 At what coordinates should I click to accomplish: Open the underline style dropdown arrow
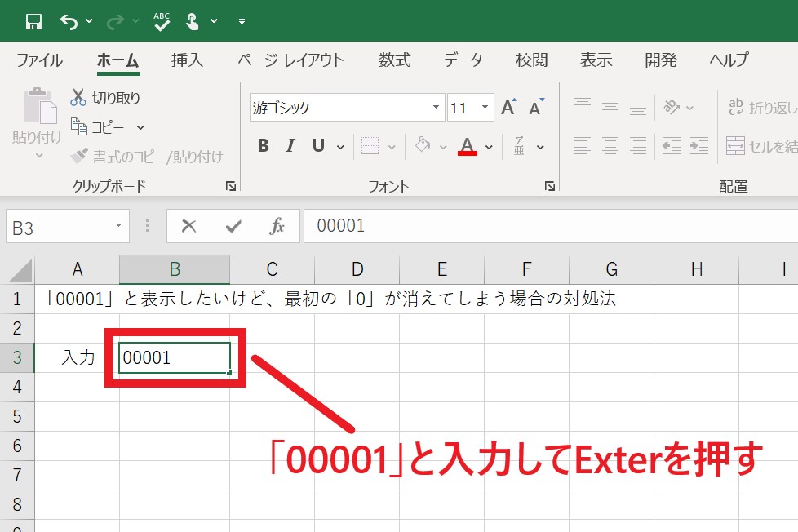(x=340, y=147)
